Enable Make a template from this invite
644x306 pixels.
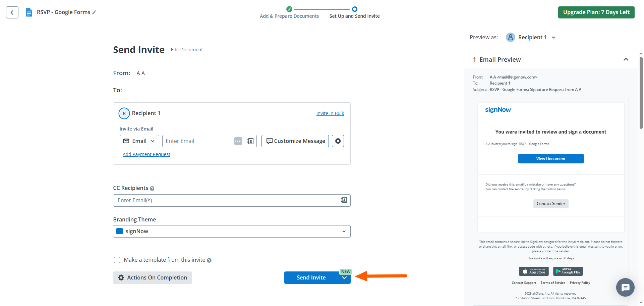pyautogui.click(x=117, y=260)
